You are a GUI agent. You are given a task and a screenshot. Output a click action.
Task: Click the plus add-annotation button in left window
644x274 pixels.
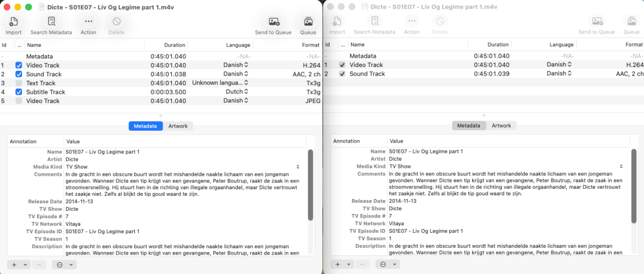13,264
